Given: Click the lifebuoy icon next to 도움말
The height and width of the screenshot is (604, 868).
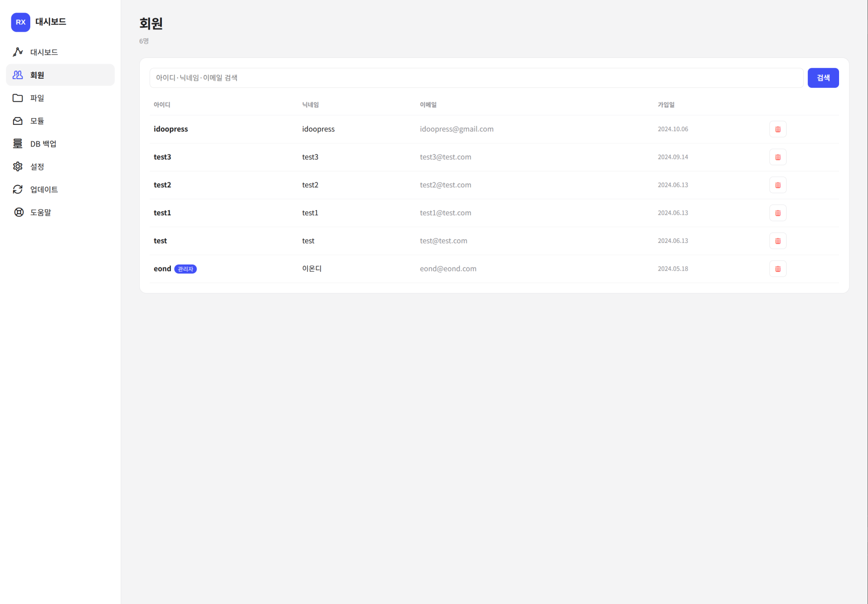Looking at the screenshot, I should (x=19, y=212).
